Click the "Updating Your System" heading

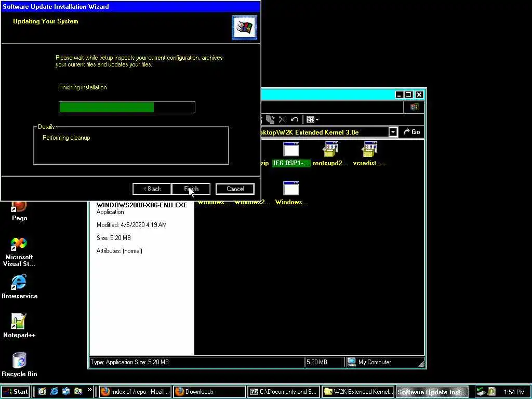46,21
